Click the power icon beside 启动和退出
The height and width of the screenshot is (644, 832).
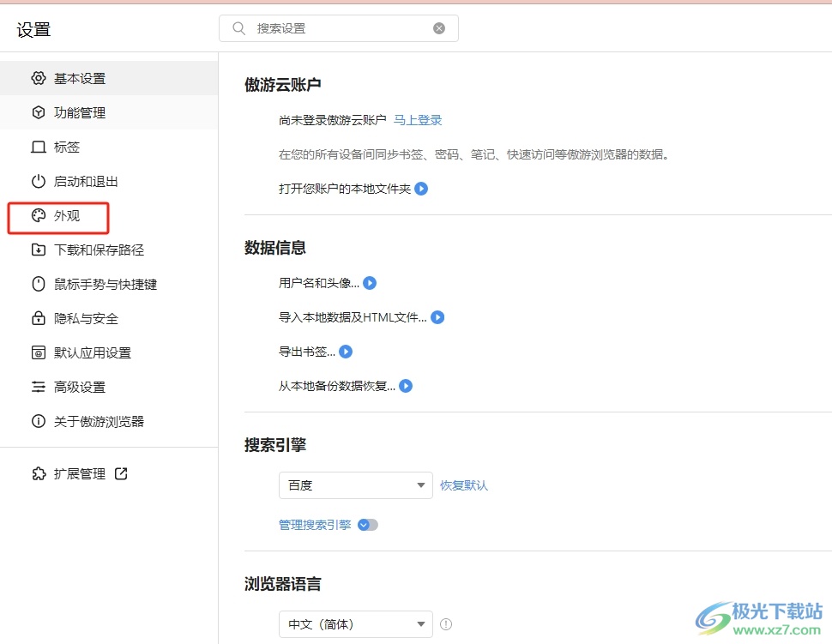[x=39, y=182]
